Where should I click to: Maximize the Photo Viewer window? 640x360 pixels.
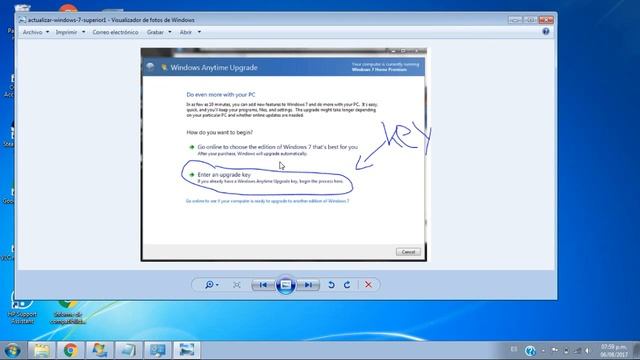click(x=531, y=20)
